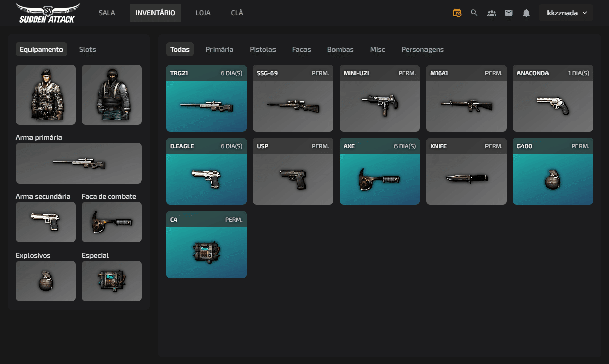Select the ANACONDA revolver card

[x=553, y=98]
